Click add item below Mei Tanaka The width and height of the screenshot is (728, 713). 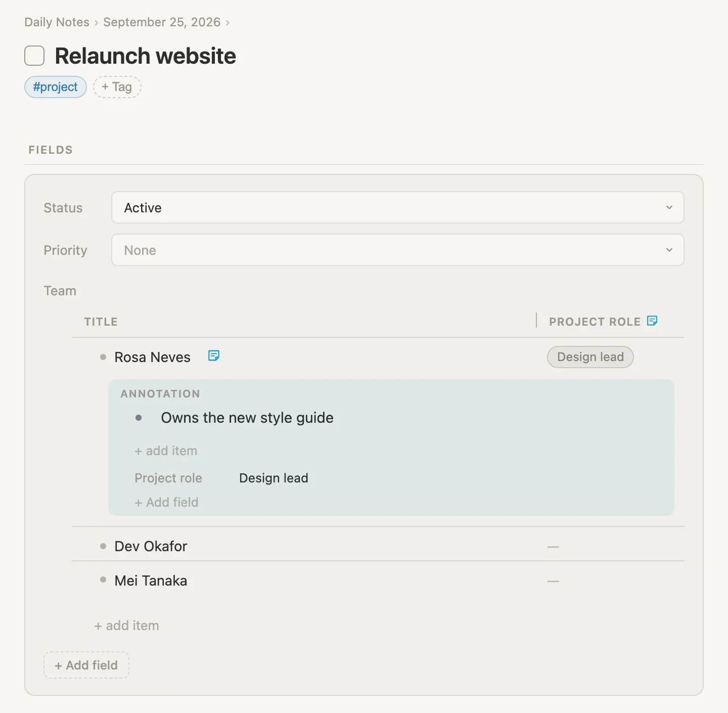126,626
